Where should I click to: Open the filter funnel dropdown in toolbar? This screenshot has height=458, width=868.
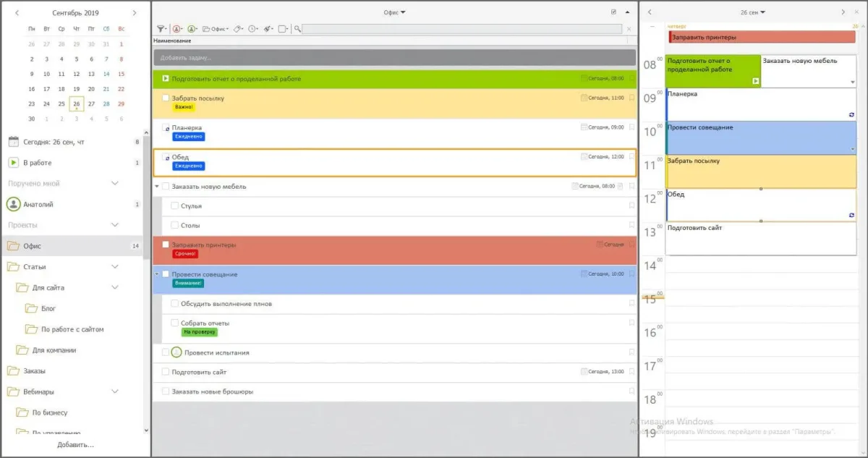coord(162,29)
